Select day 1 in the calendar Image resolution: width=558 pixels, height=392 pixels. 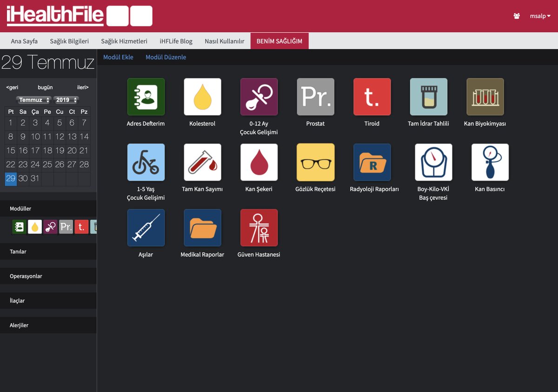pos(11,123)
